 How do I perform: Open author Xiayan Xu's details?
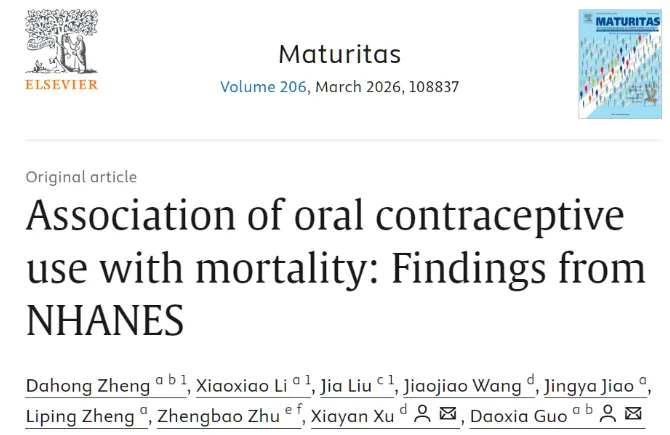point(352,414)
